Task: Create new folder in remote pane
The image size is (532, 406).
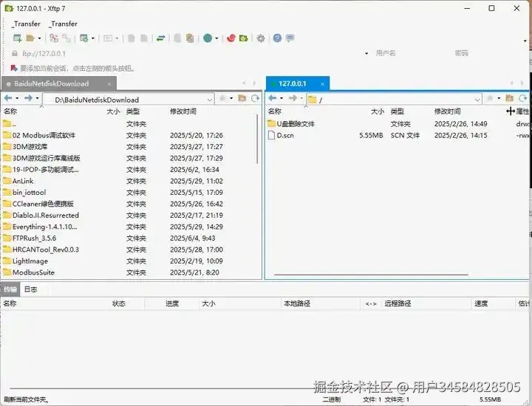Action: 509,98
